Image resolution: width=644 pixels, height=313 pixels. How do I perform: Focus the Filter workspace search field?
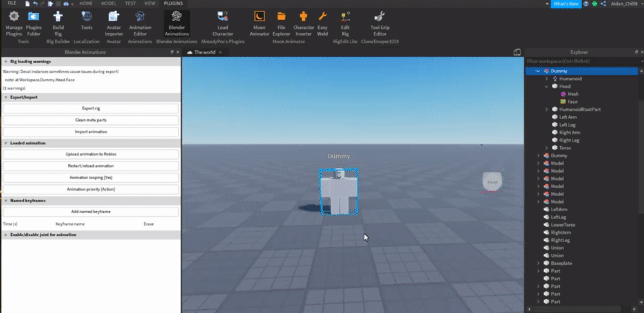582,61
